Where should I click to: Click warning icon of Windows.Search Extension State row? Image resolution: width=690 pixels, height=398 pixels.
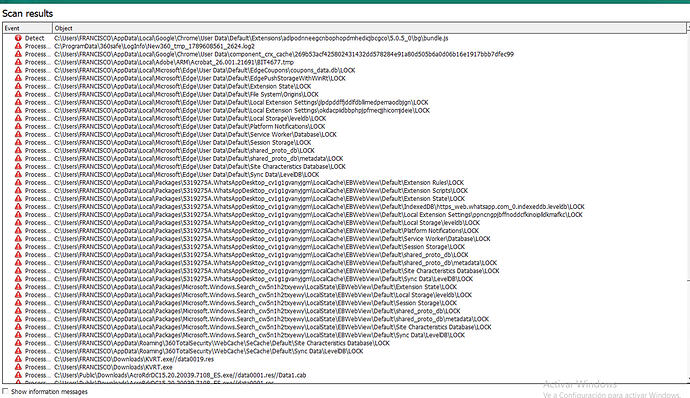18,287
